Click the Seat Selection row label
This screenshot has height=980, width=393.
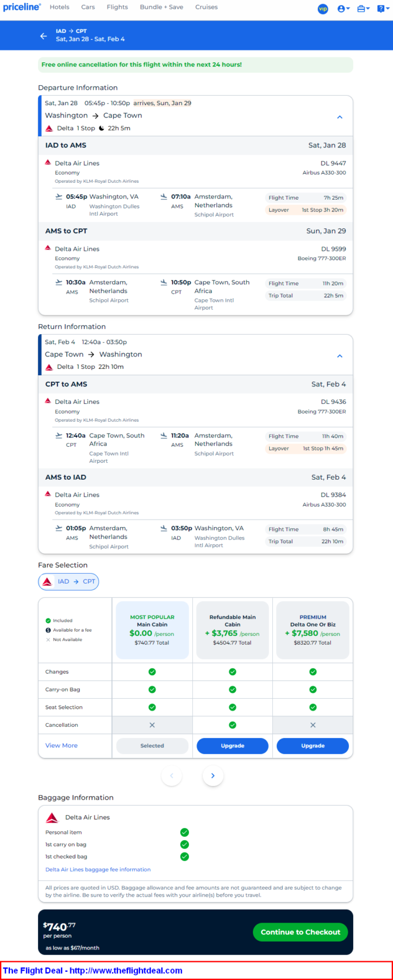tap(64, 708)
